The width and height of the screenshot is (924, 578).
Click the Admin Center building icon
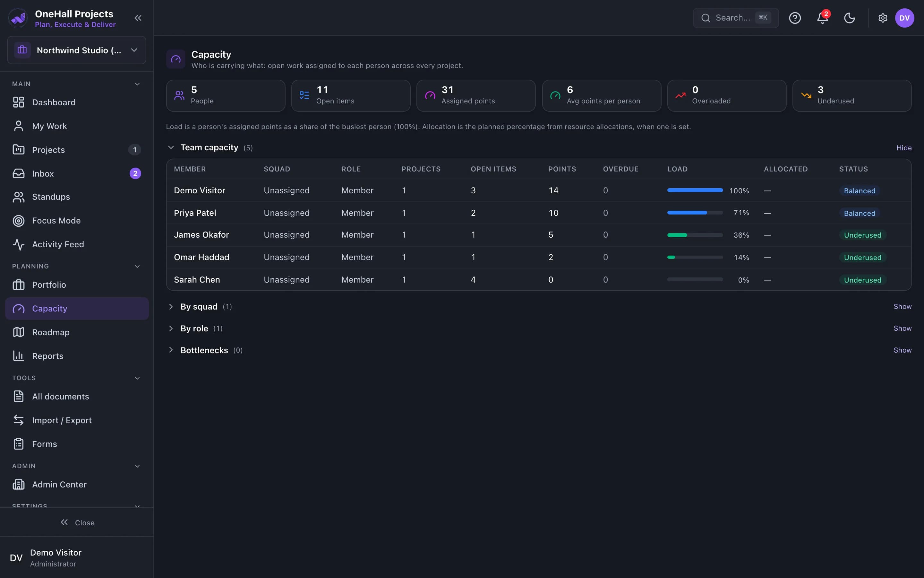click(18, 484)
